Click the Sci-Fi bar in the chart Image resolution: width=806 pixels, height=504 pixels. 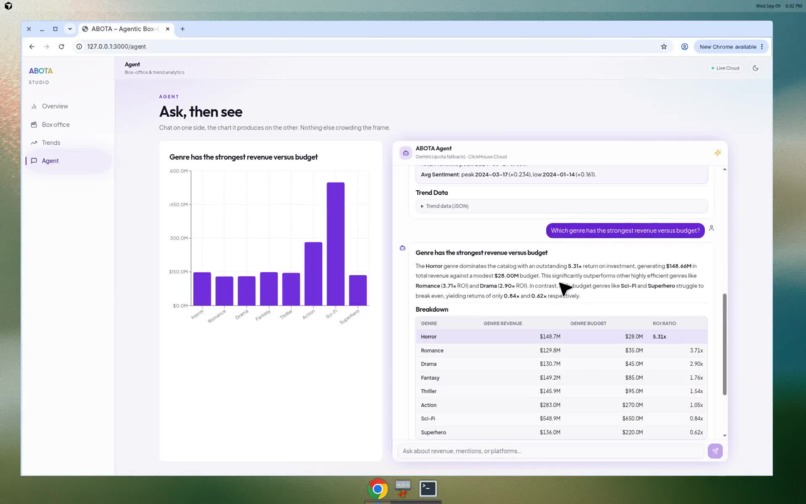pyautogui.click(x=336, y=244)
